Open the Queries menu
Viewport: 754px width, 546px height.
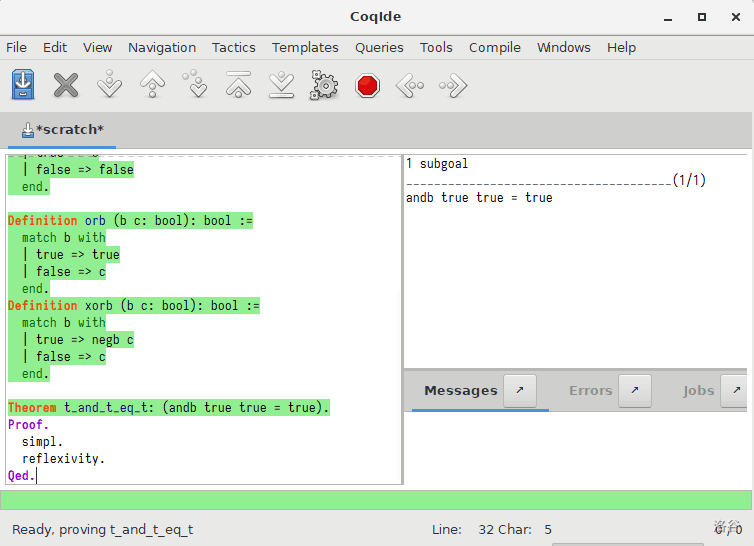(x=379, y=47)
